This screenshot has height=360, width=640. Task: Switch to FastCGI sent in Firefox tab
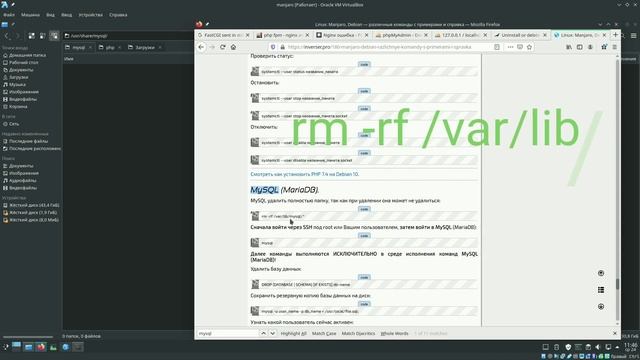223,35
